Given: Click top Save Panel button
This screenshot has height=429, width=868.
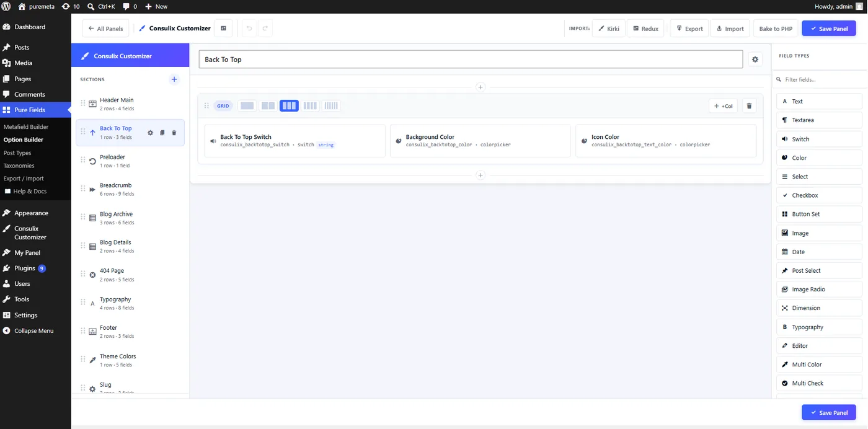Looking at the screenshot, I should pos(829,29).
